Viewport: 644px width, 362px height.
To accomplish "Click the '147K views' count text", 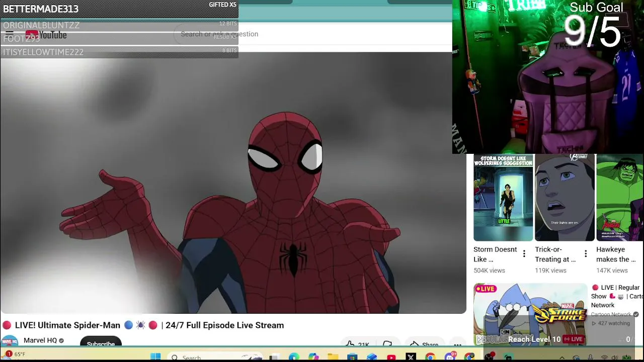I will [612, 270].
